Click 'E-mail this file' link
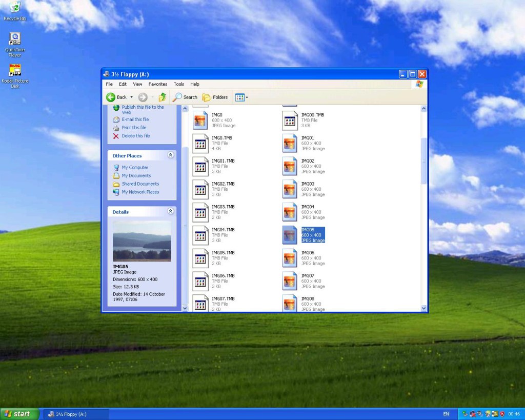Image resolution: width=525 pixels, height=420 pixels. click(x=135, y=119)
